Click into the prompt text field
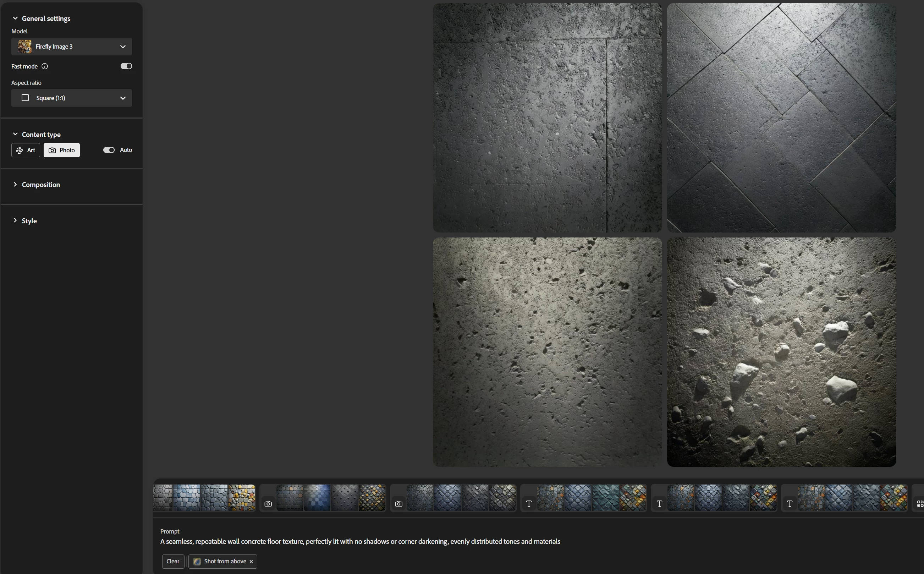This screenshot has width=924, height=574. point(360,541)
